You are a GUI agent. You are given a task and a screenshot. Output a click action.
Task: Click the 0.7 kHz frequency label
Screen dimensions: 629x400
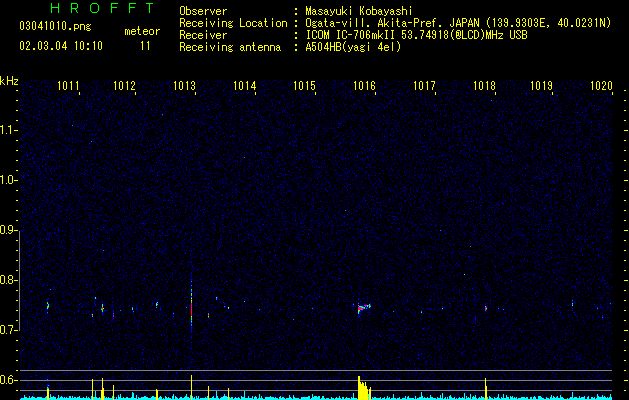click(x=9, y=330)
